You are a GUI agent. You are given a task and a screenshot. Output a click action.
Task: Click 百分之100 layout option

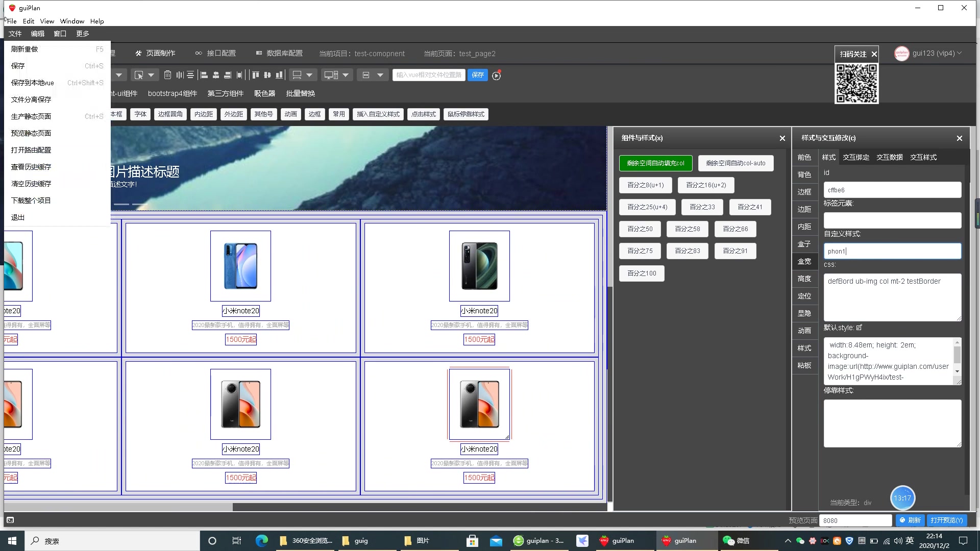pos(642,272)
